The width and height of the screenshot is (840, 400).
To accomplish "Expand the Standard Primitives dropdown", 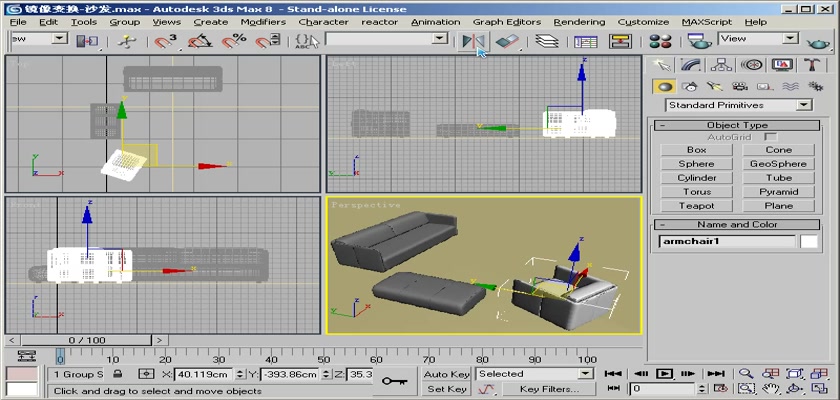I will click(x=804, y=105).
